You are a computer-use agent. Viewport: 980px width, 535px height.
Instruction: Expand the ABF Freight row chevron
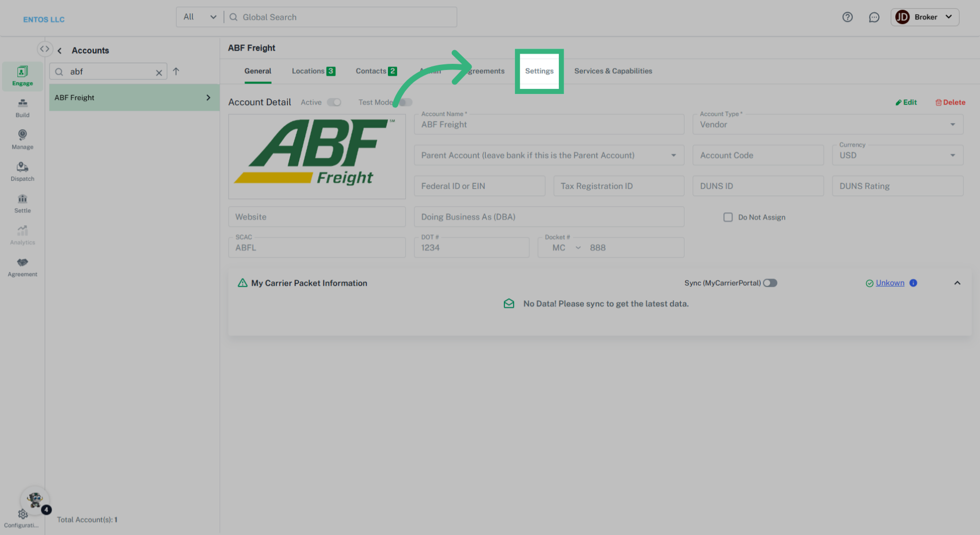[208, 98]
